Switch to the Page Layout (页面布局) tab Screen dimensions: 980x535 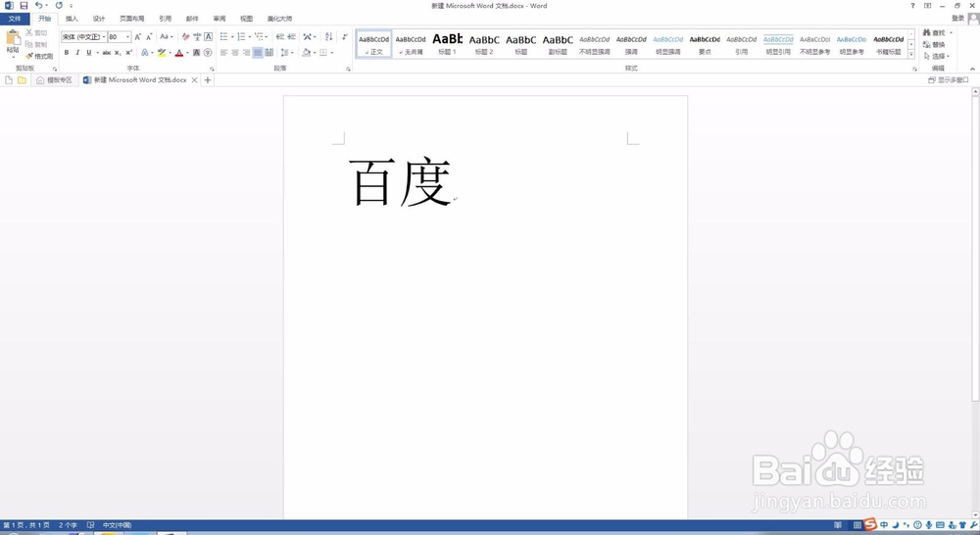point(132,19)
